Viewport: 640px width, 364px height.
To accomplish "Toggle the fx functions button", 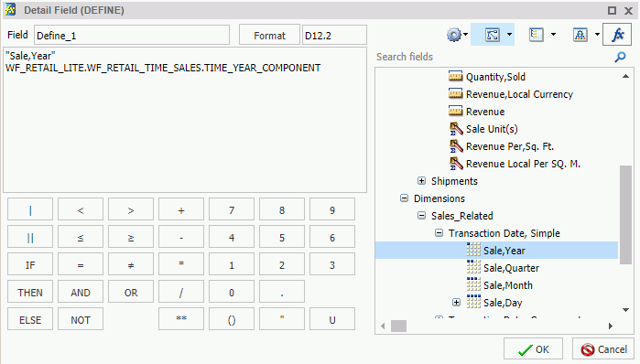I will pyautogui.click(x=617, y=35).
